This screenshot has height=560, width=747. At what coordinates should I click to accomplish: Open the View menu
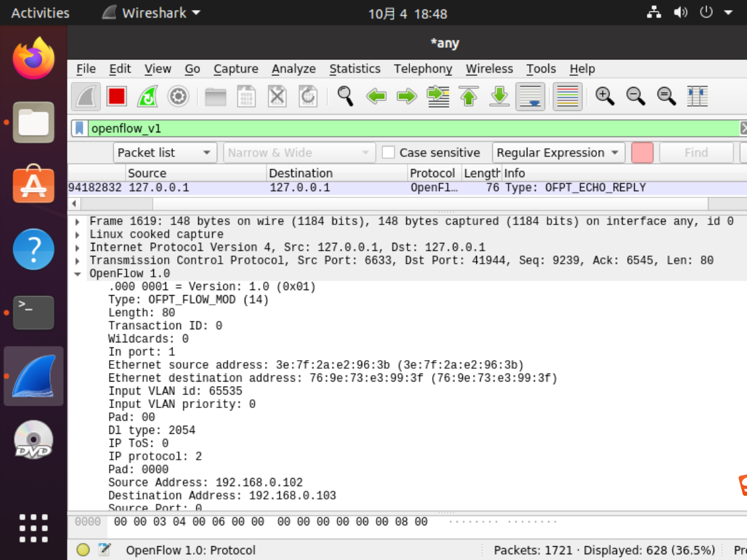[x=158, y=69]
